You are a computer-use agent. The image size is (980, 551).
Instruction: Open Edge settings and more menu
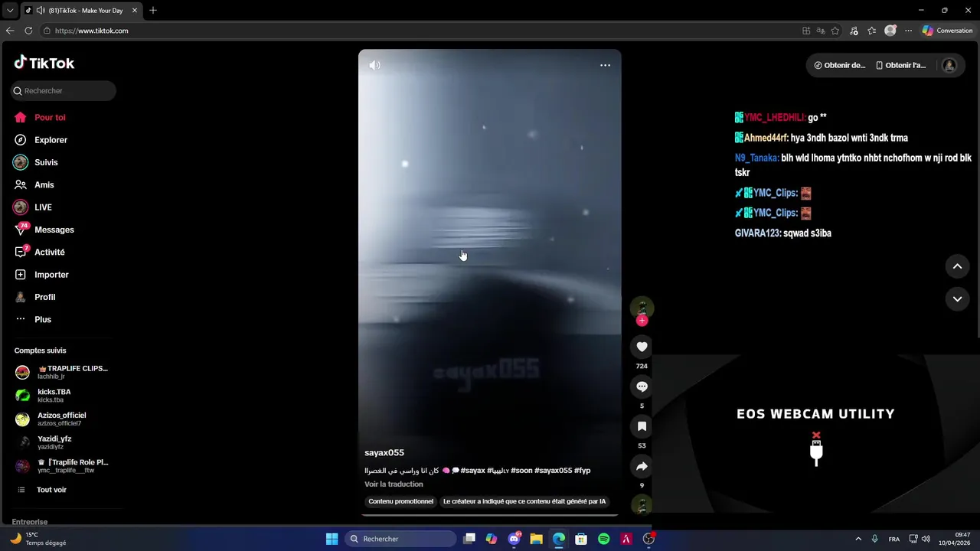pyautogui.click(x=908, y=31)
